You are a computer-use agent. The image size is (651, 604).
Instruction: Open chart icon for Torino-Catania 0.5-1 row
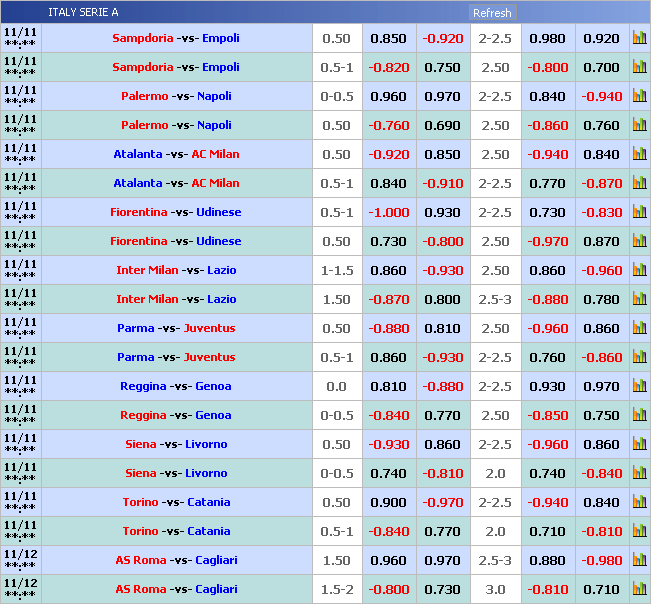click(639, 532)
